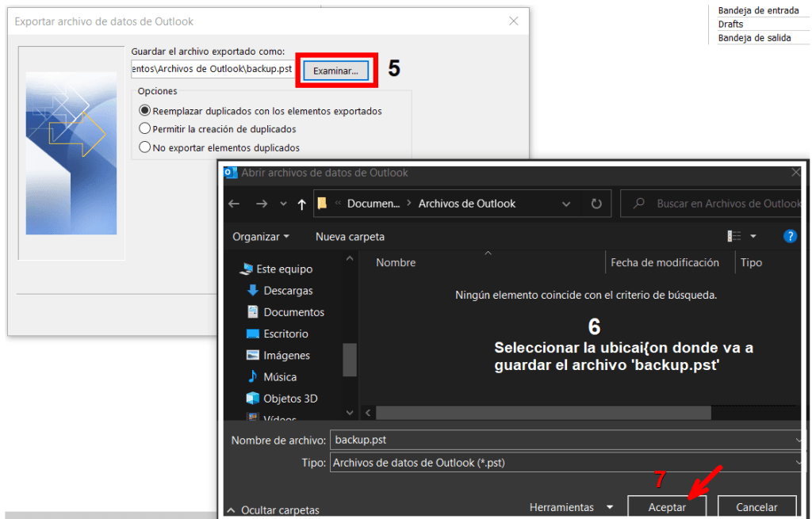Viewport: 812px width, 519px height.
Task: Click the Outlook icon in dialog title
Action: click(x=231, y=173)
